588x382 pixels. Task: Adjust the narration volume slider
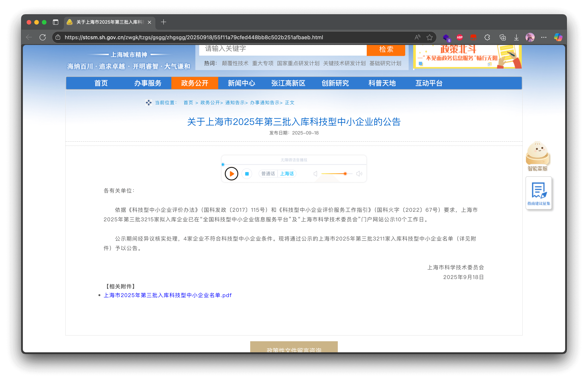pos(345,173)
